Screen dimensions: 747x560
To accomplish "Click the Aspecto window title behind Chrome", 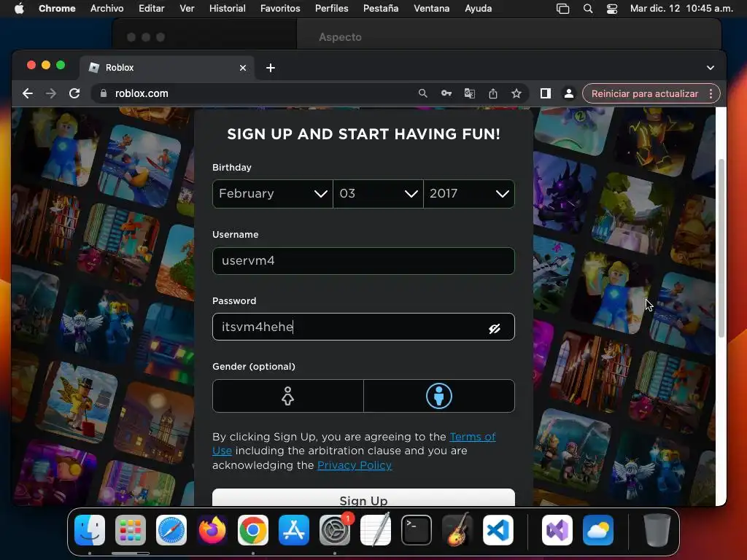I will tap(340, 37).
